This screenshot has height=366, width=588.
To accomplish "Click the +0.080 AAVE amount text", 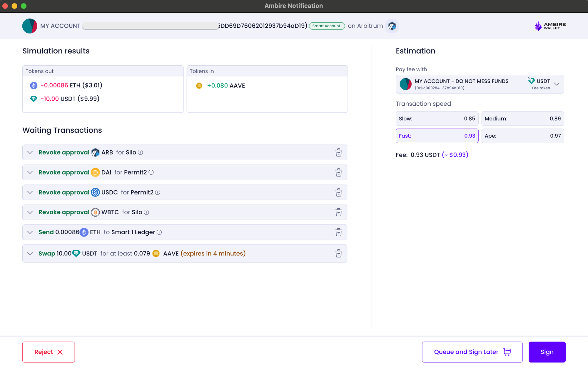I will [226, 86].
